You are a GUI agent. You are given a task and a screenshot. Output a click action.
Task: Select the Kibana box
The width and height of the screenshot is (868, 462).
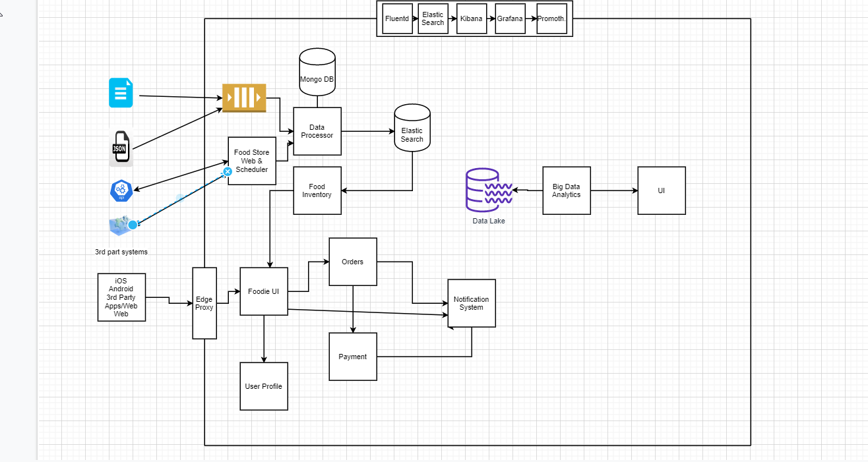pos(472,18)
